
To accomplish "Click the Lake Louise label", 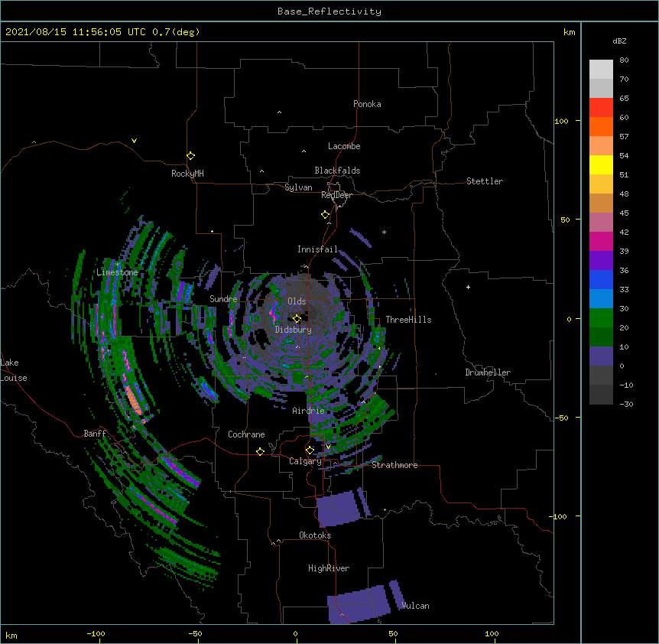I will pos(14,370).
